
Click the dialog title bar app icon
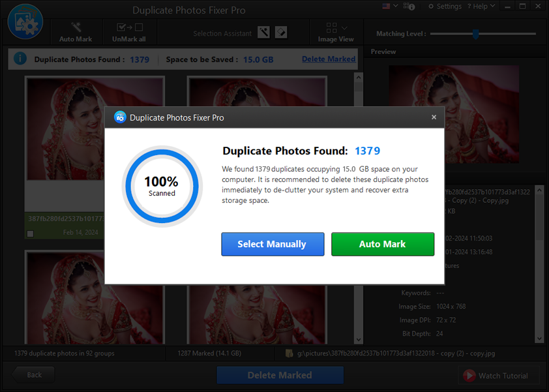[x=120, y=117]
